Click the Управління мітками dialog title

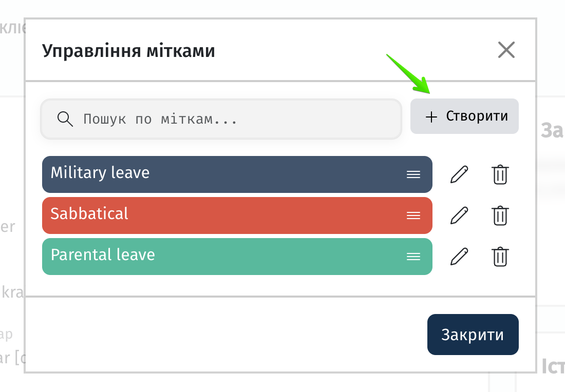(128, 51)
